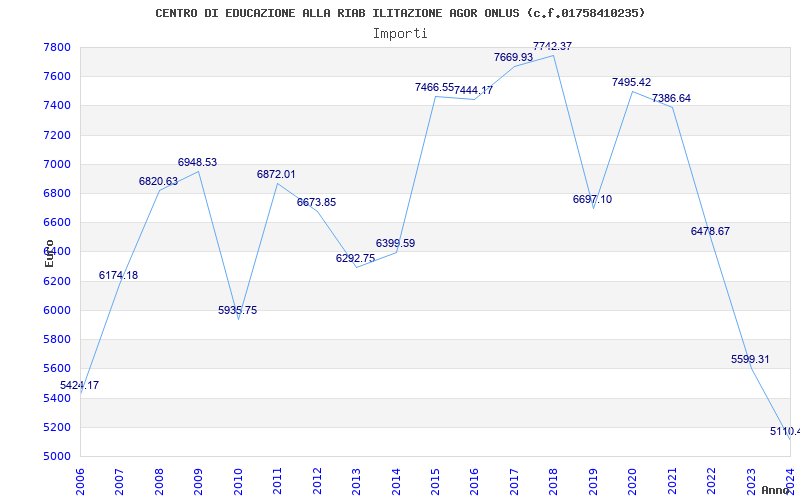Select the 7742.37 peak data label
Screen dimensions: 800x500
553,46
